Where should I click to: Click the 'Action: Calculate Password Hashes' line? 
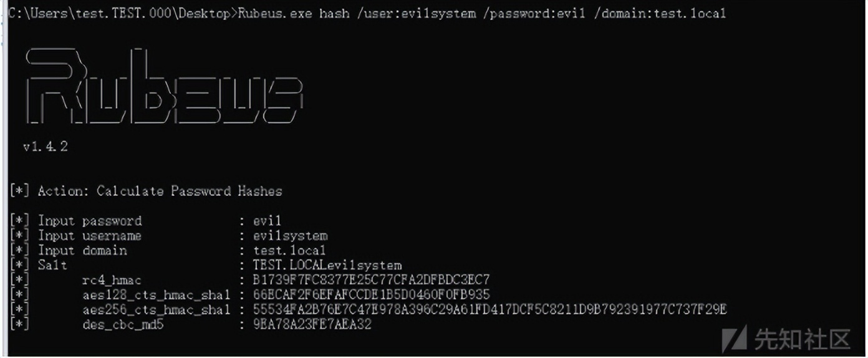pos(160,191)
